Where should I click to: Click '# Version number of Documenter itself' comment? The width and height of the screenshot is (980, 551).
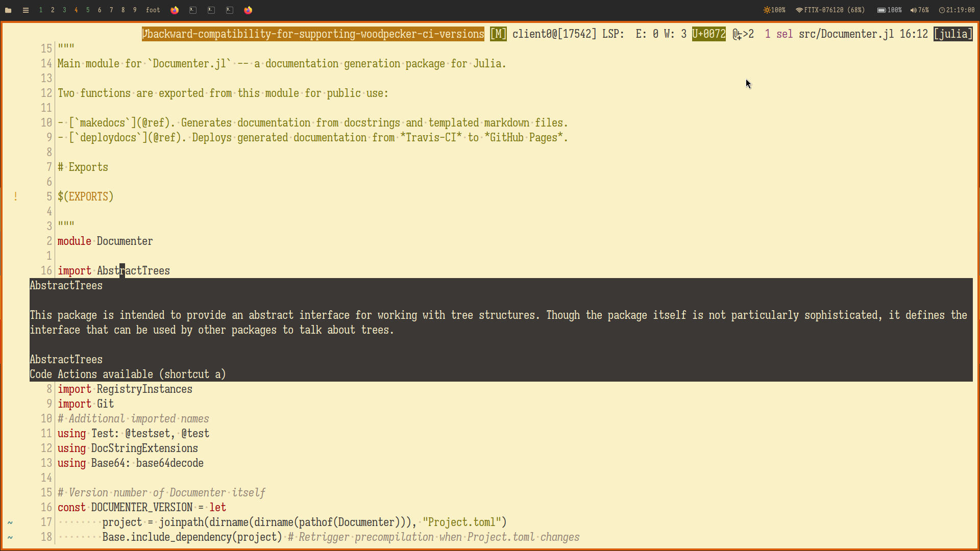161,493
